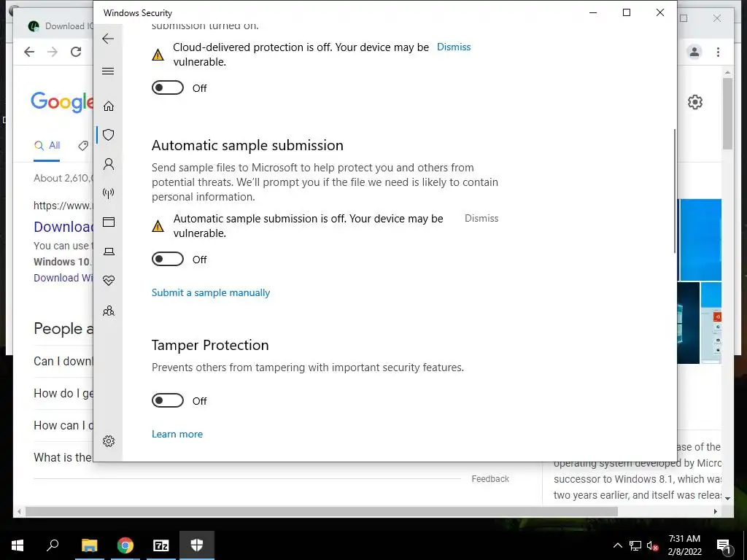This screenshot has height=560, width=747.
Task: Open Learn more under Tamper Protection
Action: pos(177,434)
